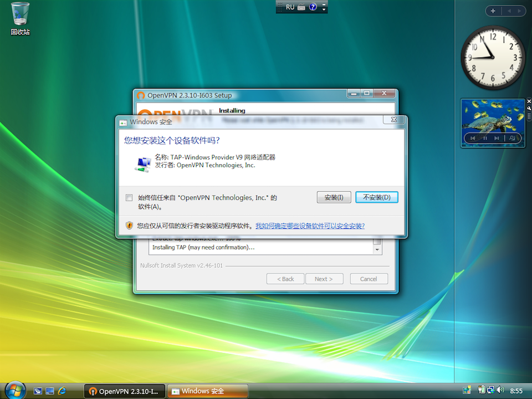Viewport: 532px width, 399px height.
Task: Click the security shield warning icon
Action: point(129,226)
